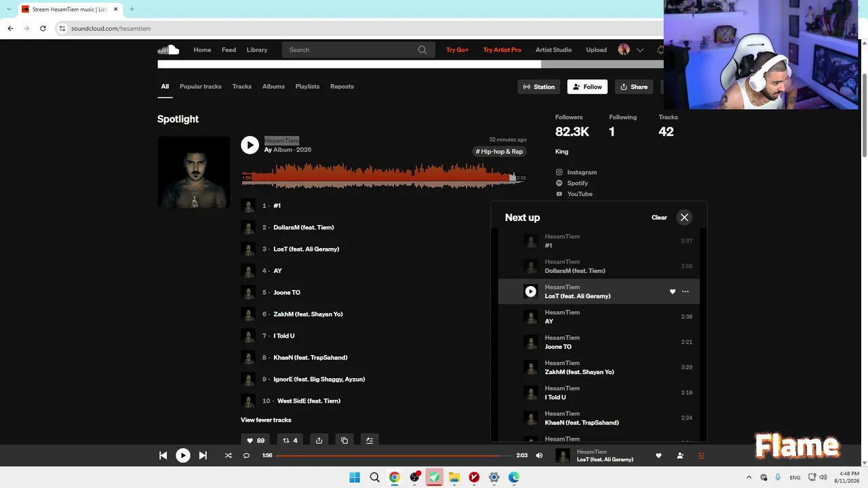Repost the album with 4 reposts
868x488 pixels.
pos(290,441)
